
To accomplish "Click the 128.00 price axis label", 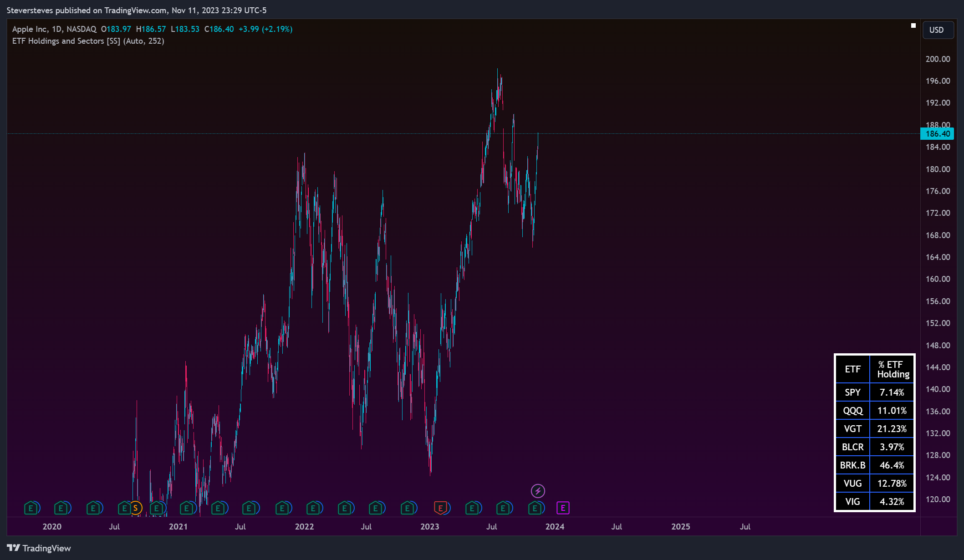I will 938,455.
